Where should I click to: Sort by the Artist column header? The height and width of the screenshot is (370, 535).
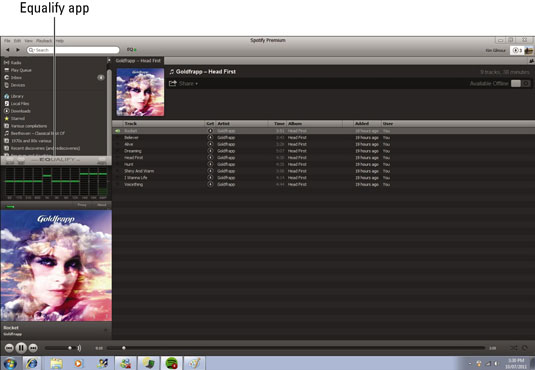point(223,124)
